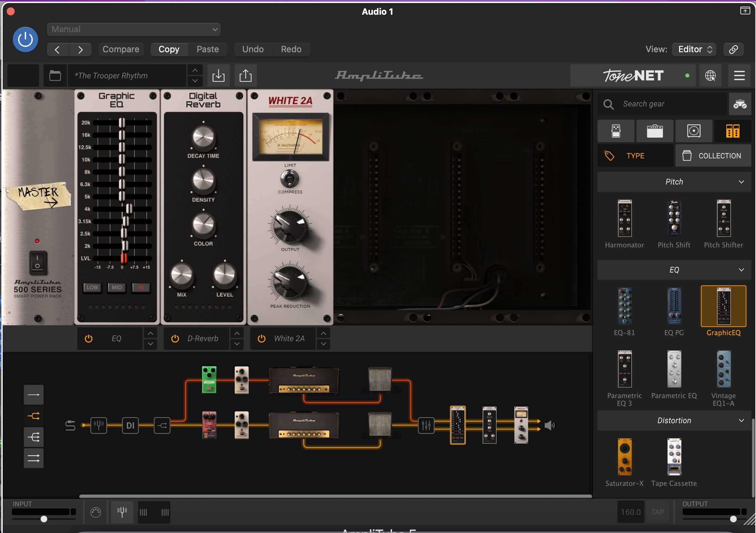Select the cabinets gear category
756x533 pixels.
[694, 131]
